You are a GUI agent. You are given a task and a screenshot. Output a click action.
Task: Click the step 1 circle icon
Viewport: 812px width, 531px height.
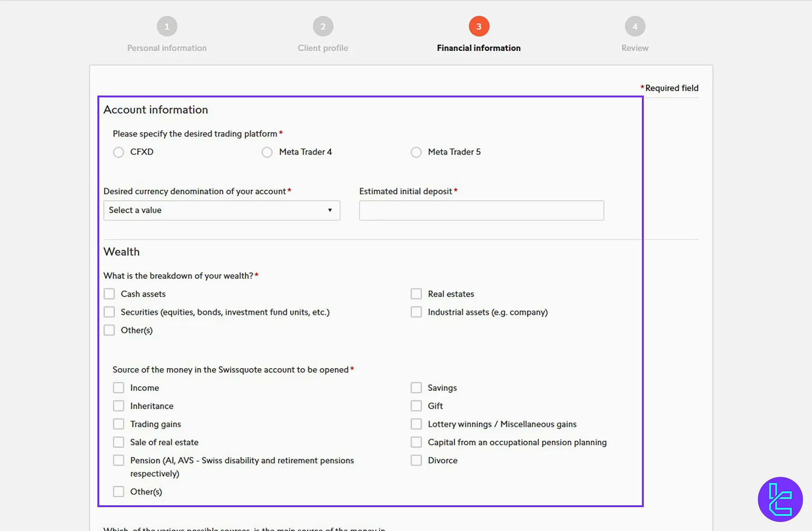167,27
